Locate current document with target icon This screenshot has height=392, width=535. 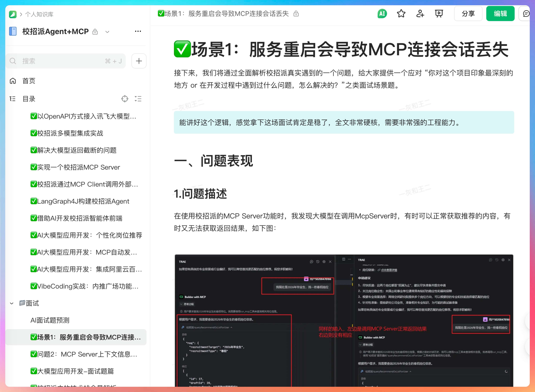click(125, 99)
